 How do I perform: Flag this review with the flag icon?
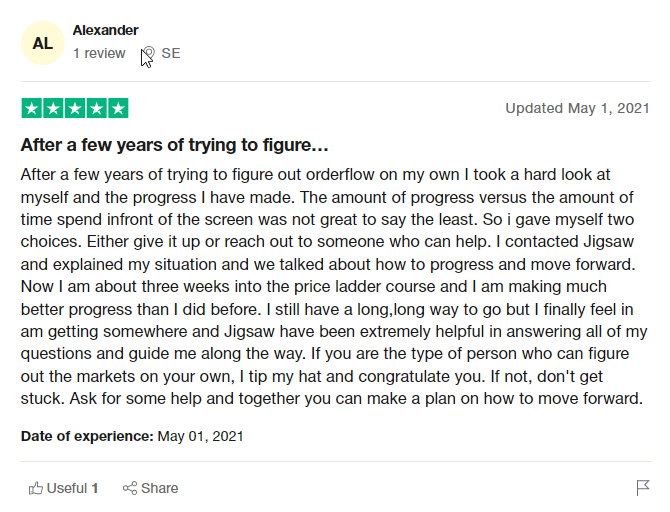click(x=643, y=488)
